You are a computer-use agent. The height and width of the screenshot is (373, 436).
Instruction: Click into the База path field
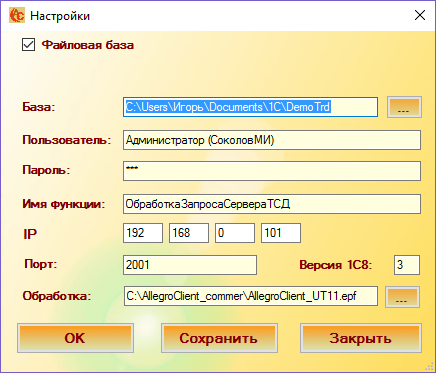tap(250, 107)
